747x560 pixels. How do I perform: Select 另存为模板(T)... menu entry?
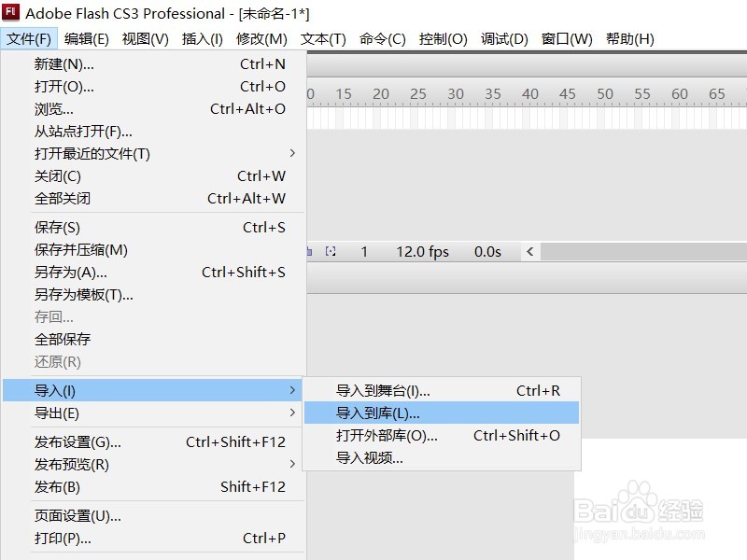click(153, 294)
